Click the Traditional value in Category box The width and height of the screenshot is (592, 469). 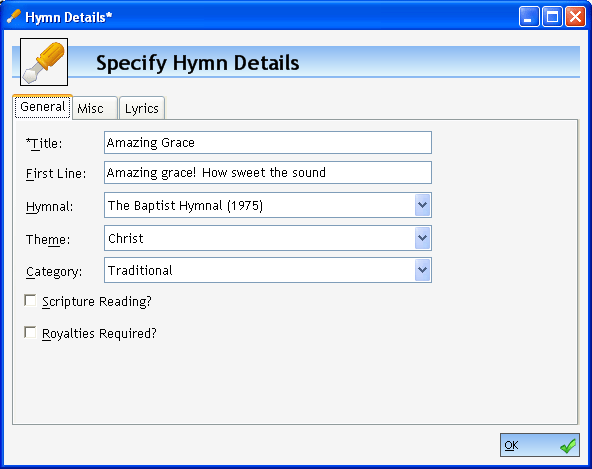click(140, 270)
